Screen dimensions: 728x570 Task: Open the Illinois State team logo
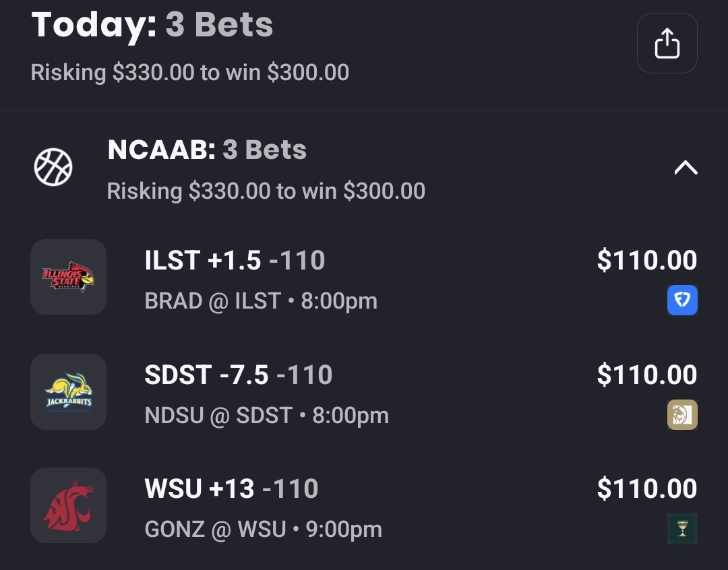click(68, 277)
